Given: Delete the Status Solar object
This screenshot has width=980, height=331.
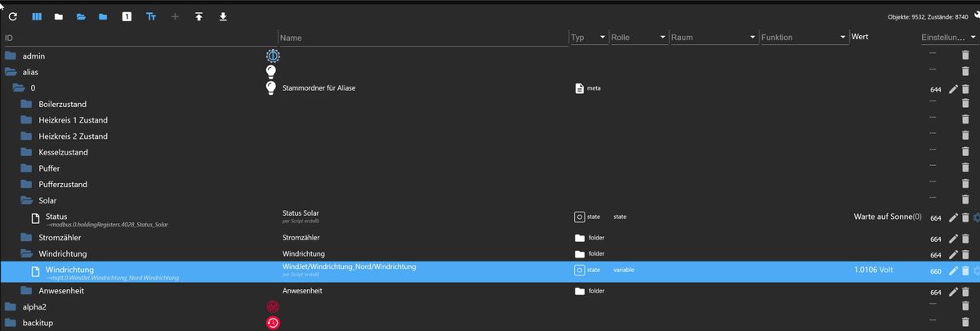Looking at the screenshot, I should pyautogui.click(x=965, y=217).
